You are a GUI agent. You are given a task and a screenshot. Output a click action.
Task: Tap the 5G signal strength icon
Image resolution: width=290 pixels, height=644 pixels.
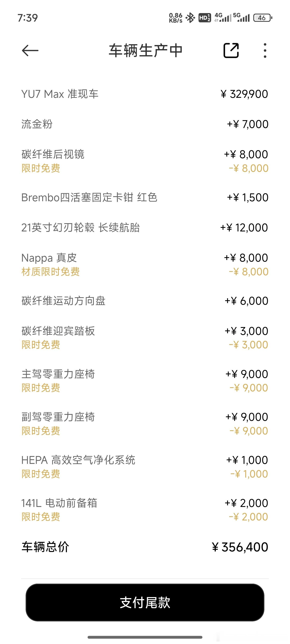pos(241,18)
